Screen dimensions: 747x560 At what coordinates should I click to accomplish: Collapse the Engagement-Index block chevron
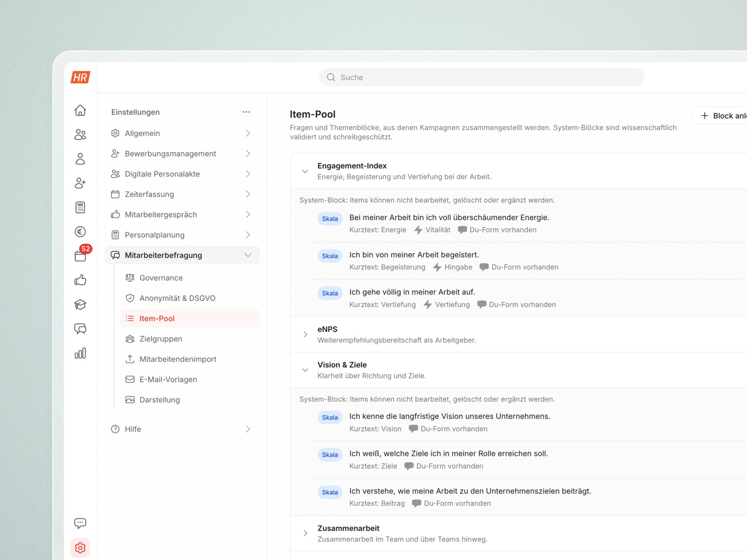pyautogui.click(x=305, y=171)
